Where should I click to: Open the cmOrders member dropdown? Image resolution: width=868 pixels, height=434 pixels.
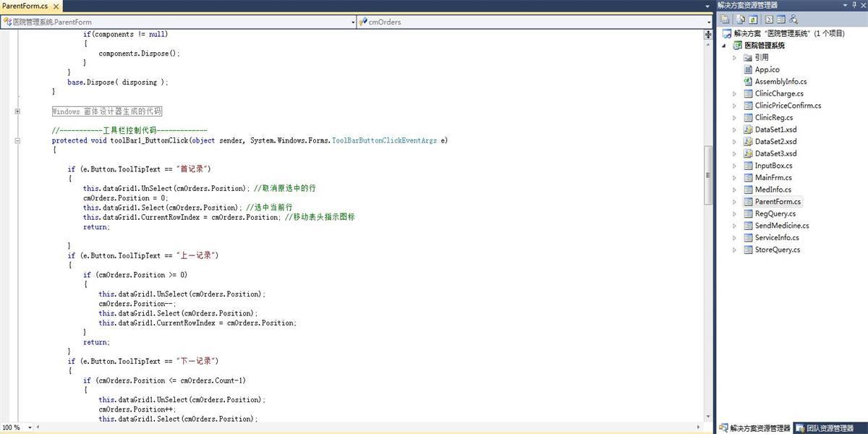[708, 22]
